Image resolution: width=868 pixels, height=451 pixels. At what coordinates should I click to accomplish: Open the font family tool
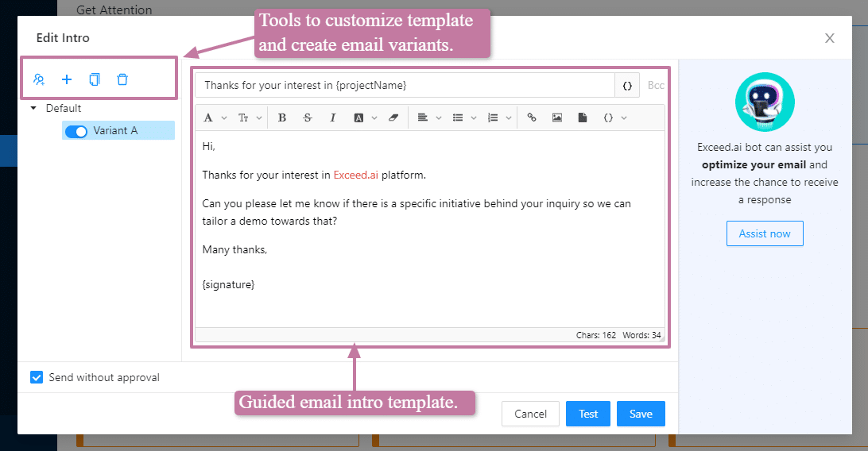pos(208,118)
